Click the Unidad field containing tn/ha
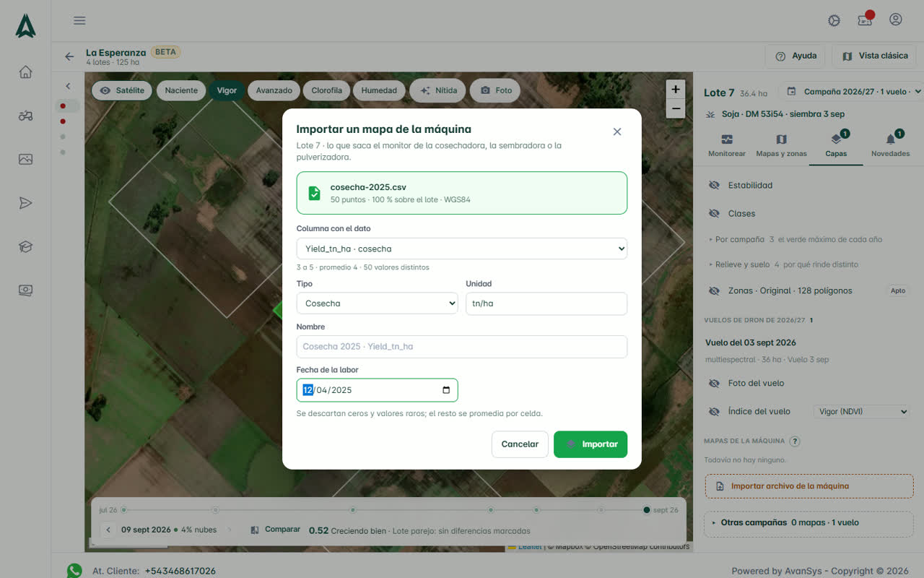The height and width of the screenshot is (578, 924). (546, 303)
